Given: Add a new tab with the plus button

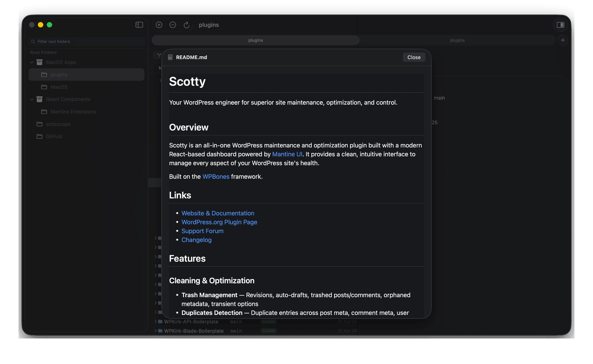Looking at the screenshot, I should click(x=563, y=40).
